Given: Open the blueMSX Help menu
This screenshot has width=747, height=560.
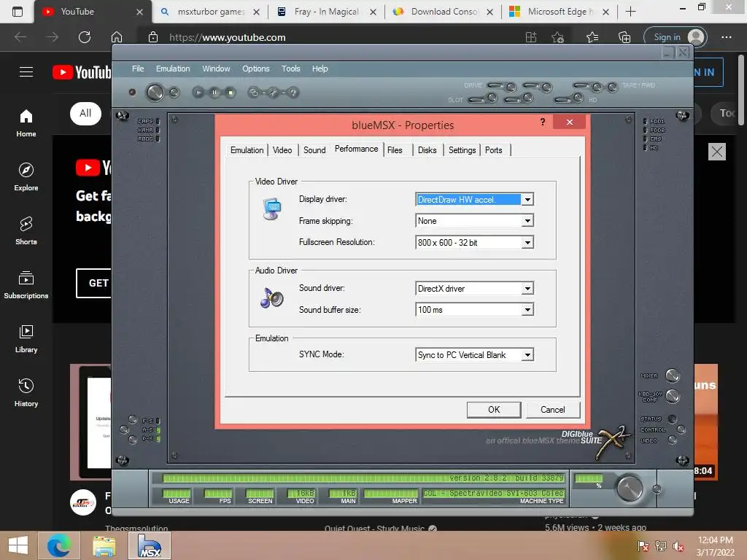Looking at the screenshot, I should [320, 69].
